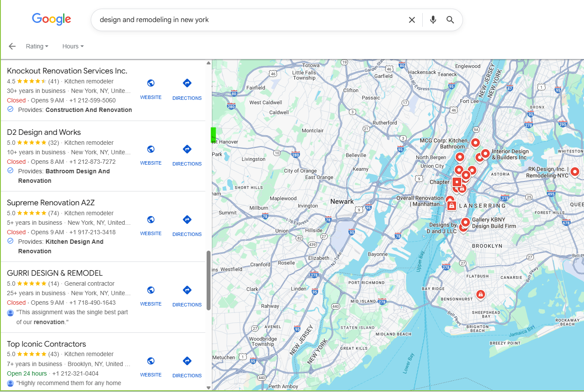The width and height of the screenshot is (584, 392).
Task: Click the Hackensack label on the map
Action: 422,72
